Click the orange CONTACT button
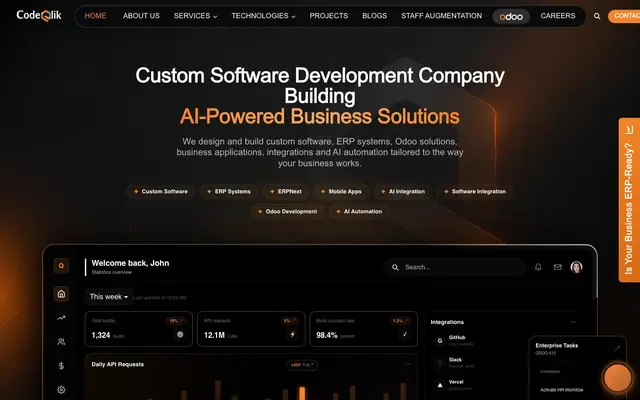This screenshot has height=400, width=640. point(624,16)
